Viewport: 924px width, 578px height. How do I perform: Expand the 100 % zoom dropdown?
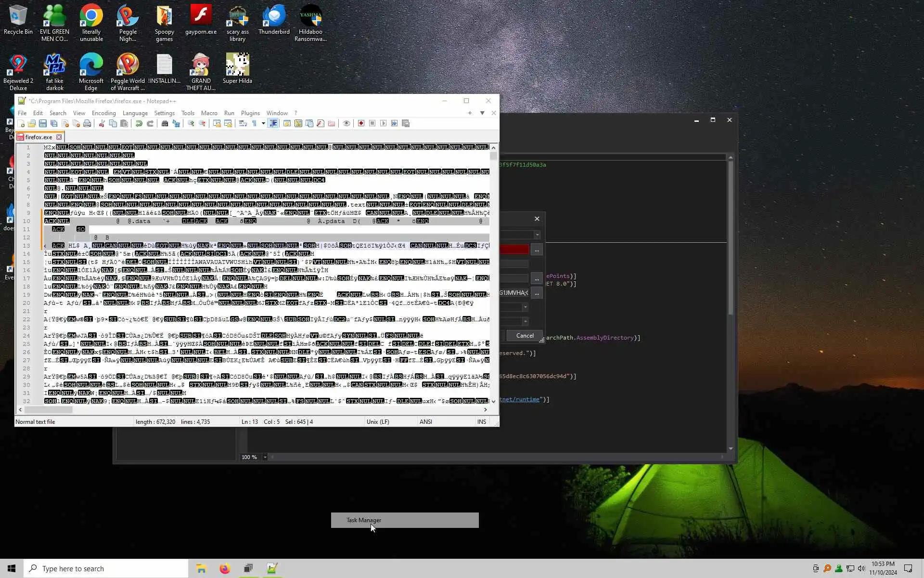[x=265, y=457]
